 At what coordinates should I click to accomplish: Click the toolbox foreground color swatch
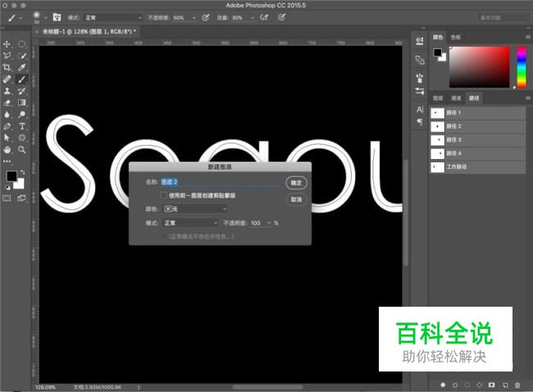click(x=11, y=175)
